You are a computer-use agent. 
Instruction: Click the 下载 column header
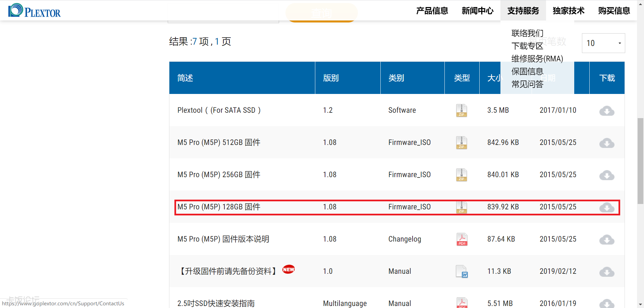pyautogui.click(x=607, y=78)
